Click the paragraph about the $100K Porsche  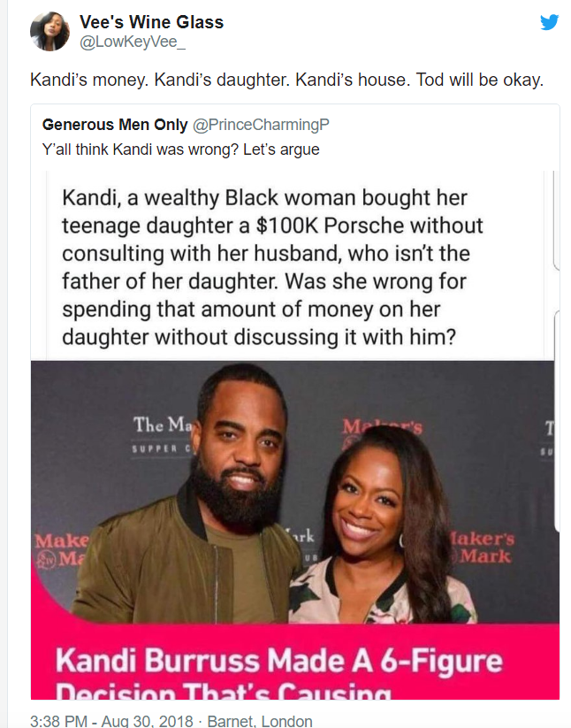[x=273, y=267]
